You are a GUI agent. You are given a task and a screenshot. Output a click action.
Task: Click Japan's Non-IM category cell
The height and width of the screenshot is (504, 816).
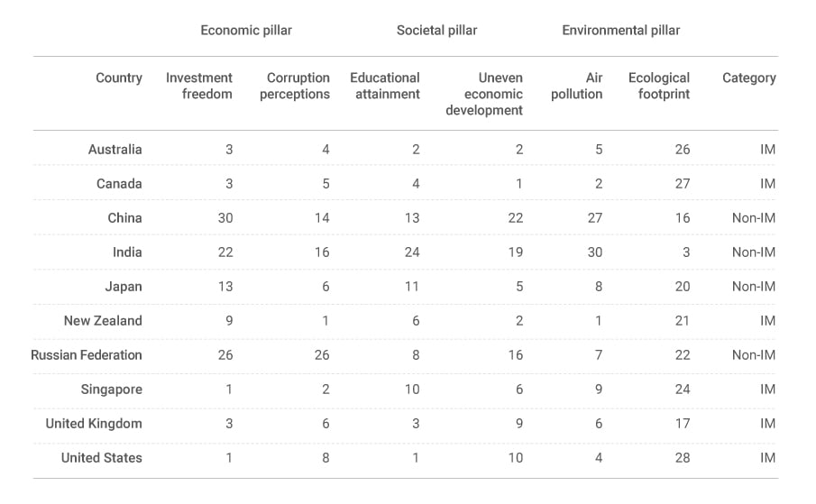coord(753,287)
